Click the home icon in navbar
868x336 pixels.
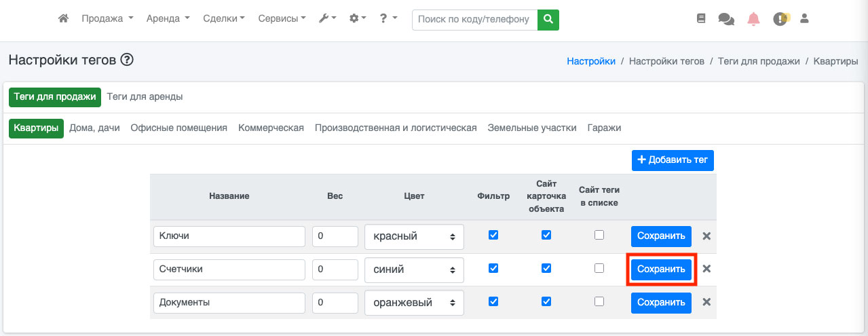pos(63,19)
